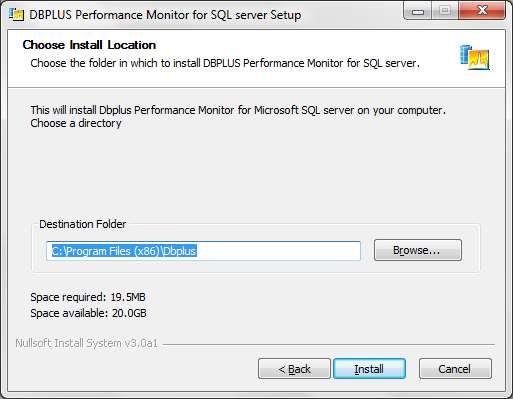This screenshot has height=399, width=513.
Task: Click the Choose Install Location heading
Action: click(89, 45)
